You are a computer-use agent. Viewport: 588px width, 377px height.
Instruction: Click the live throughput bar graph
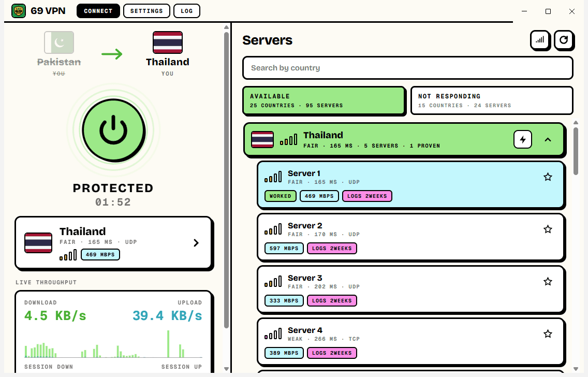click(113, 344)
